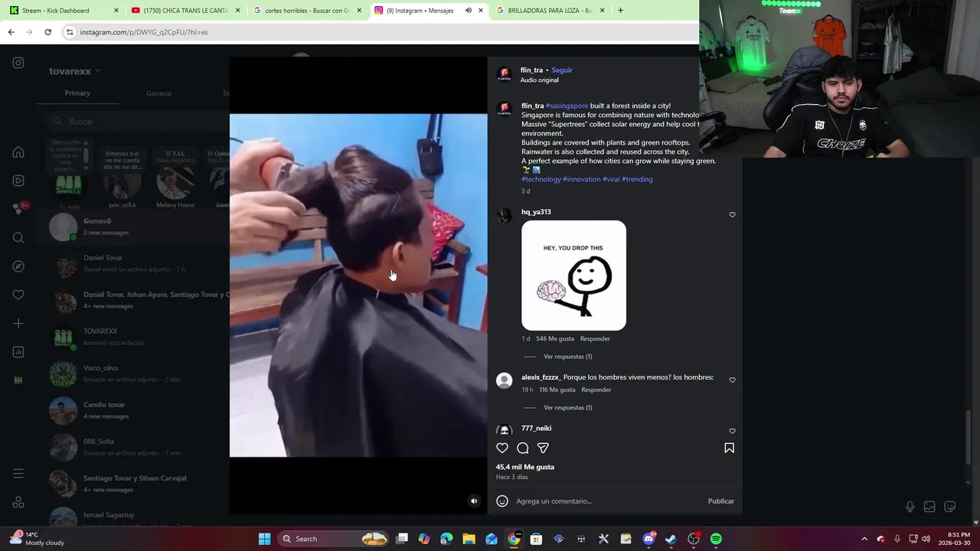Show replies under alexis_fzzzx_'s comment

(x=567, y=408)
